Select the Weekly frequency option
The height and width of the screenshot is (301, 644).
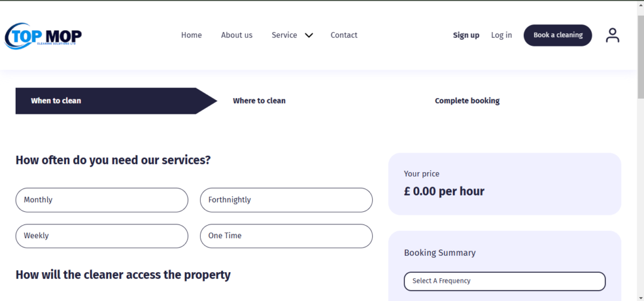[x=102, y=236]
